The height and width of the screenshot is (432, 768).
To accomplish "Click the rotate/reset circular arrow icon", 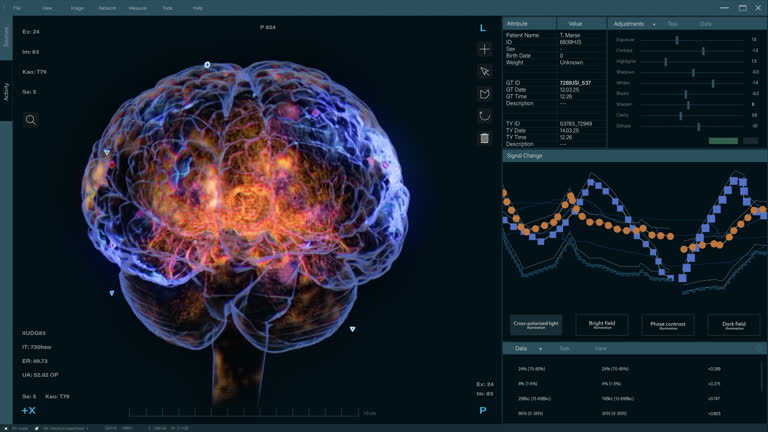I will point(484,116).
